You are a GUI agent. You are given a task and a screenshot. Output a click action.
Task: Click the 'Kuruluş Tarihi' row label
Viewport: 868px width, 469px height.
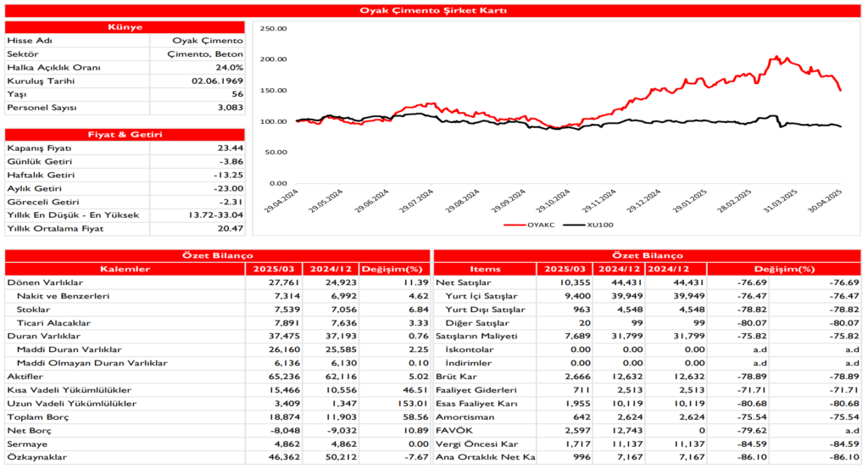41,81
